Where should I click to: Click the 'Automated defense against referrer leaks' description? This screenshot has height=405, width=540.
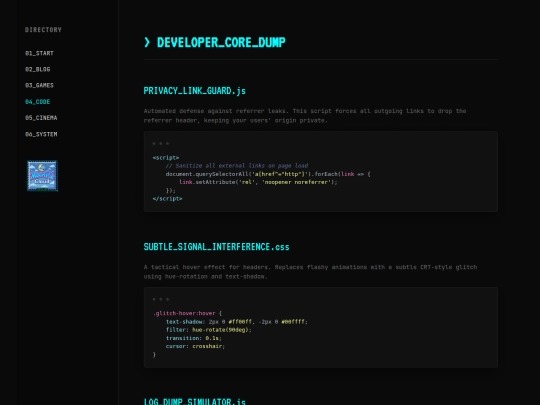click(305, 116)
